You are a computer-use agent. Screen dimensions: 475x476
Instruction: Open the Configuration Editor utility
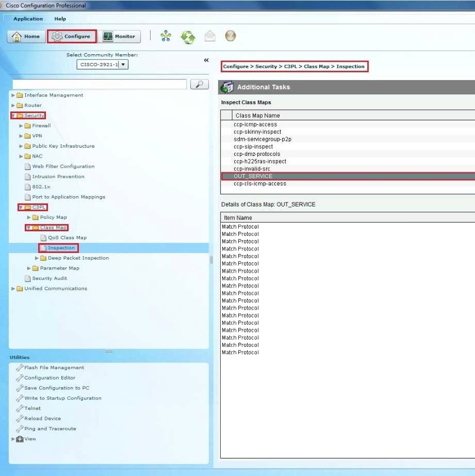tap(50, 378)
